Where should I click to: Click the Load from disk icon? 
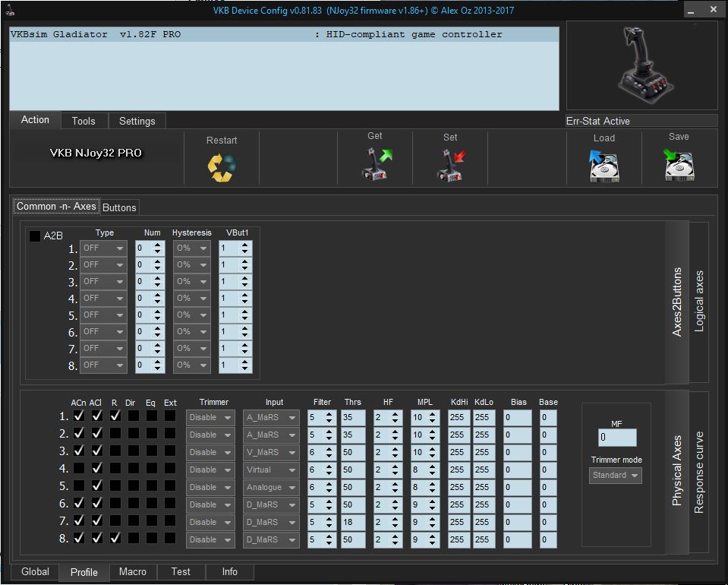(604, 166)
